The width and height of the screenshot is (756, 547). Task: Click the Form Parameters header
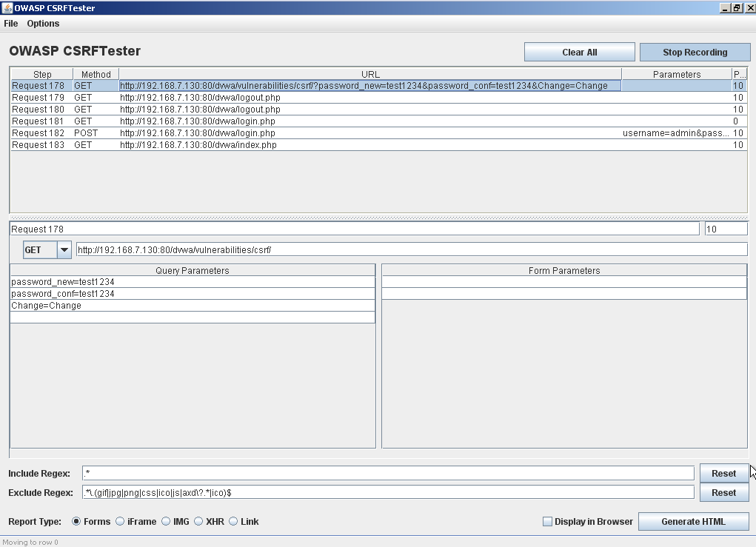pyautogui.click(x=564, y=270)
